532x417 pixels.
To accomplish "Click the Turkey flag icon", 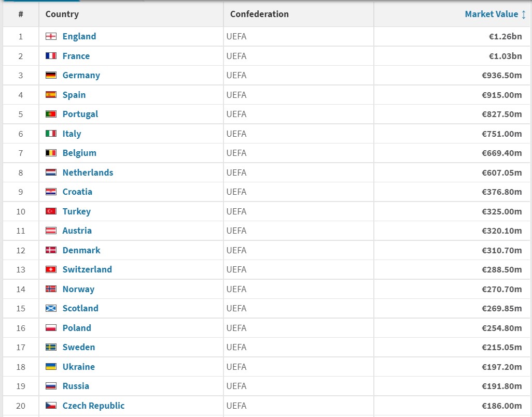I will click(51, 211).
